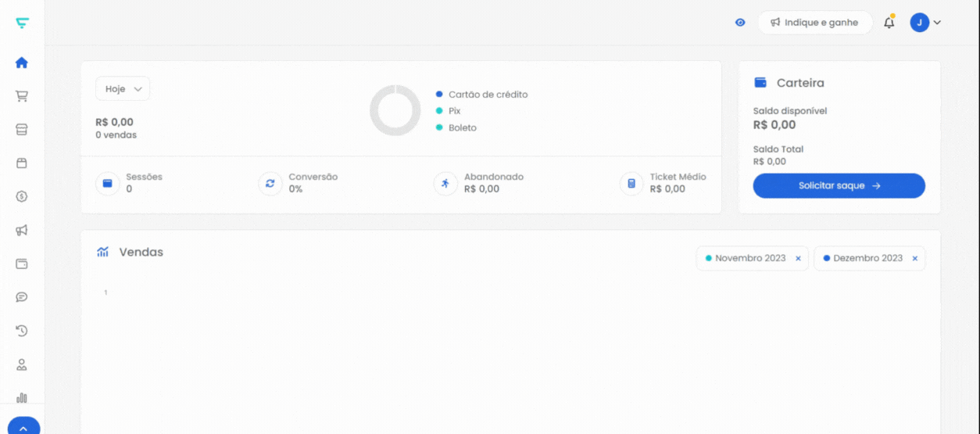
Task: Click the 0 vendas text
Action: point(116,135)
